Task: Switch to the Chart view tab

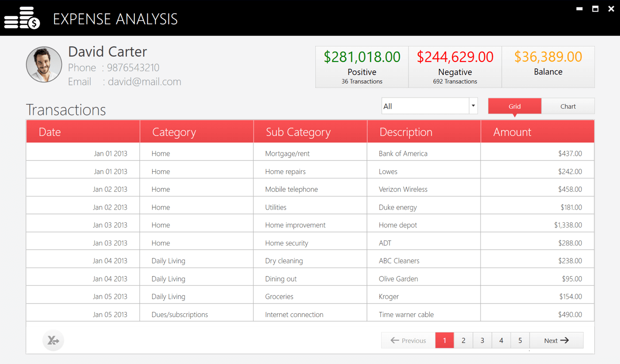Action: tap(568, 106)
